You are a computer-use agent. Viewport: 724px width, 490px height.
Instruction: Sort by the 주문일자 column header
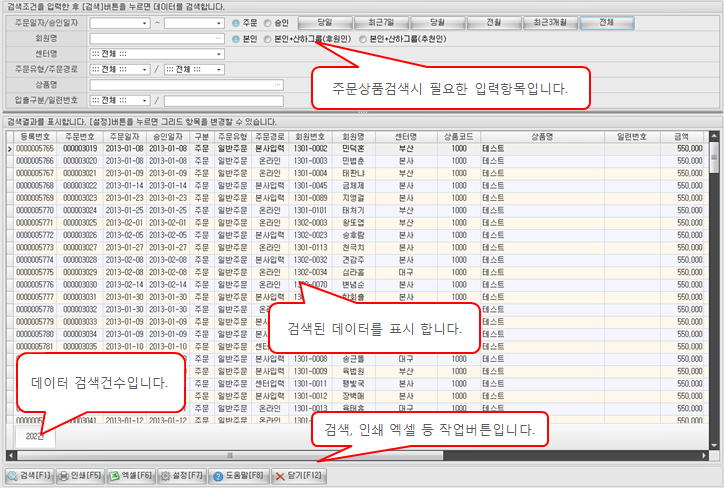coord(125,137)
